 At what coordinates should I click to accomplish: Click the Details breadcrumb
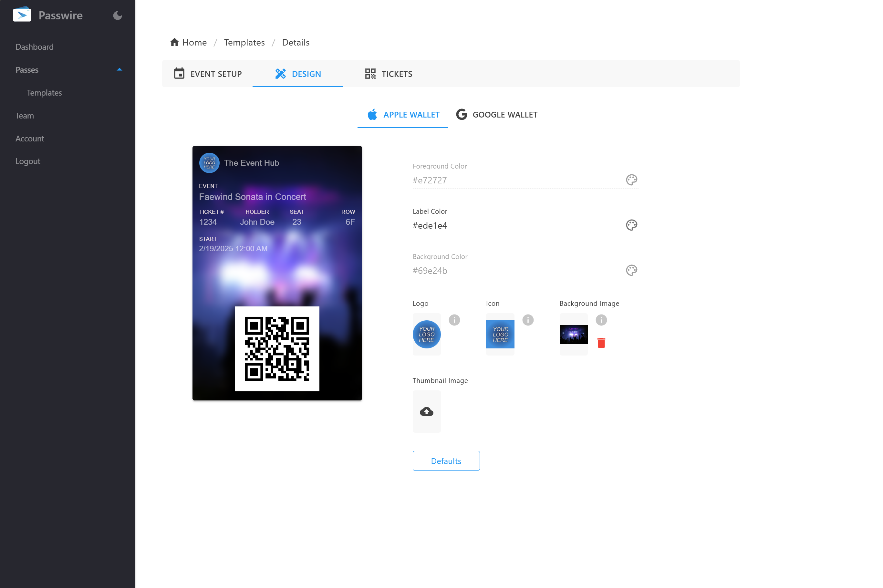pos(296,42)
